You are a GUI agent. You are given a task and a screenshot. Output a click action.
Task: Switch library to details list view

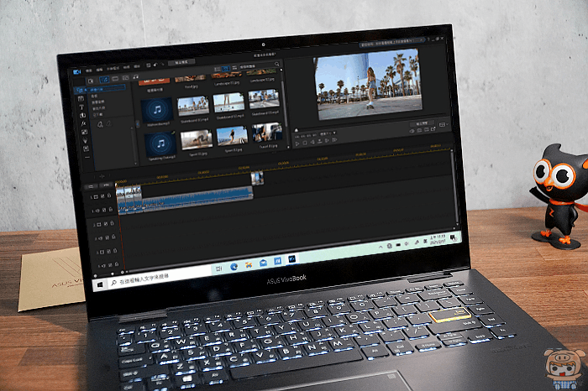(217, 70)
